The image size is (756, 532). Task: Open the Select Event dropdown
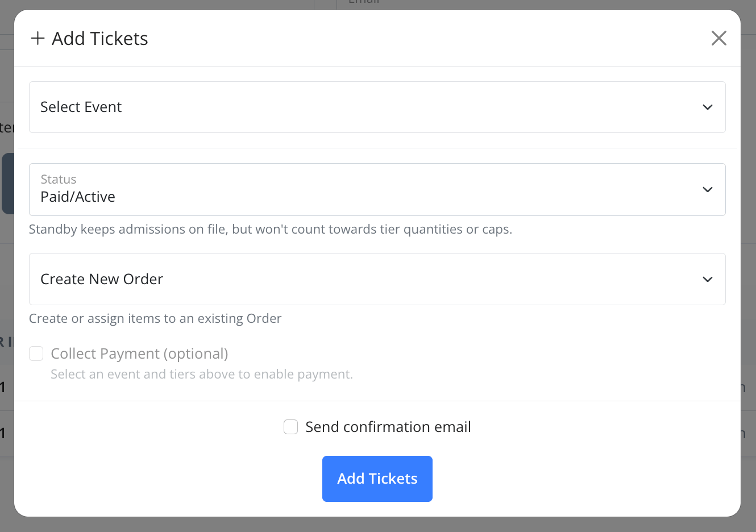pyautogui.click(x=377, y=107)
